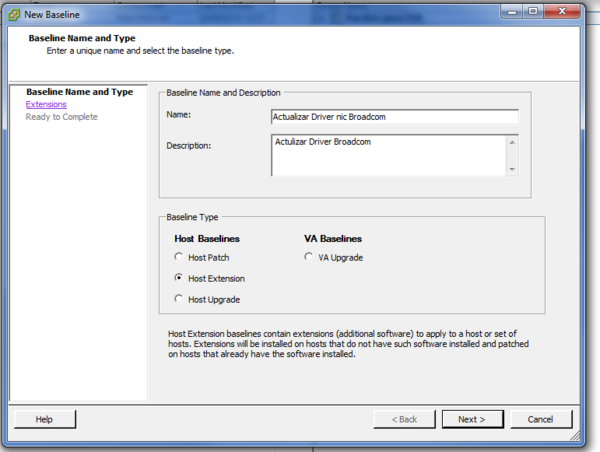Screen dimensions: 600x452
Task: Focus the Description text area
Action: click(388, 155)
